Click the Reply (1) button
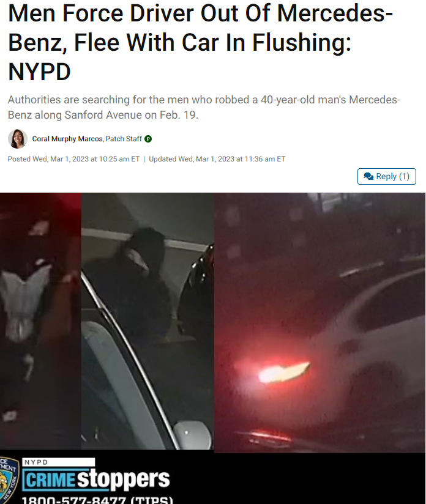Viewport: 426px width, 504px height. [x=386, y=177]
